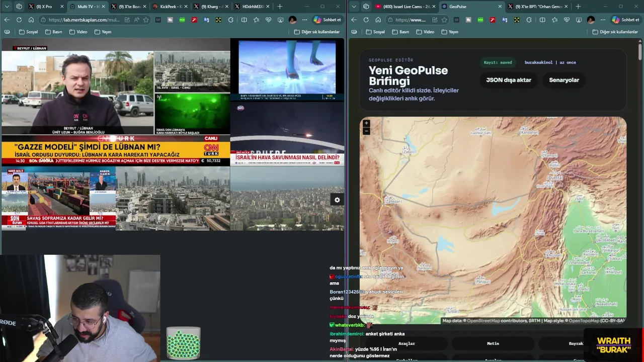Close the GeoPulse tab
644x362 pixels.
[500, 7]
